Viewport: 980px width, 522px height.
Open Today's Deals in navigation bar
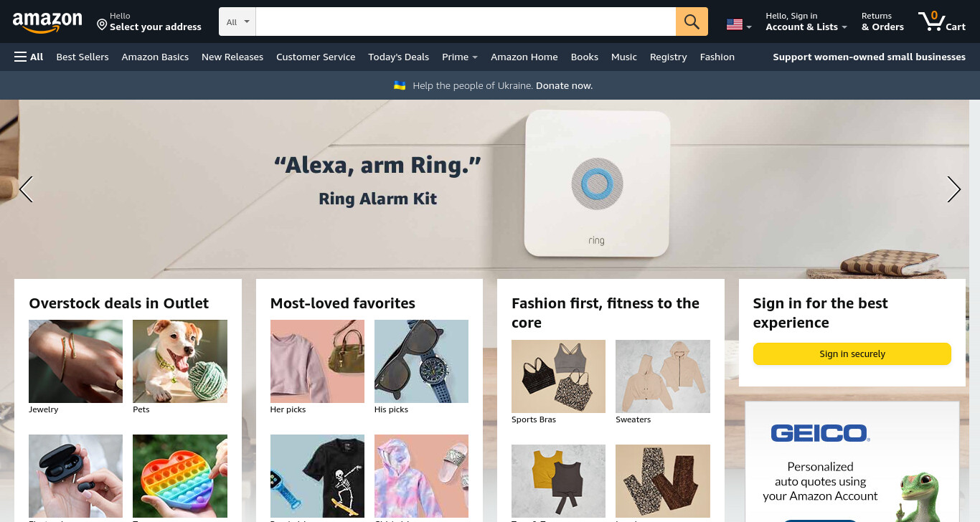[x=398, y=57]
